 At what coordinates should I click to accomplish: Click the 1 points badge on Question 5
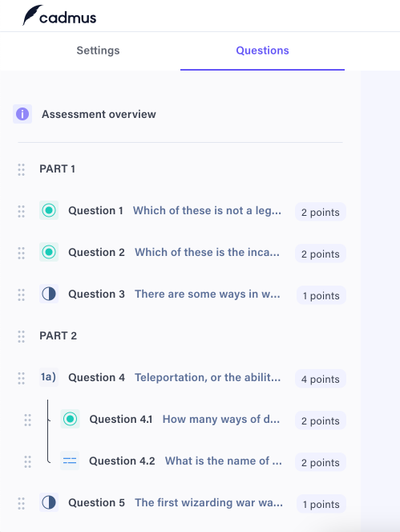click(321, 504)
